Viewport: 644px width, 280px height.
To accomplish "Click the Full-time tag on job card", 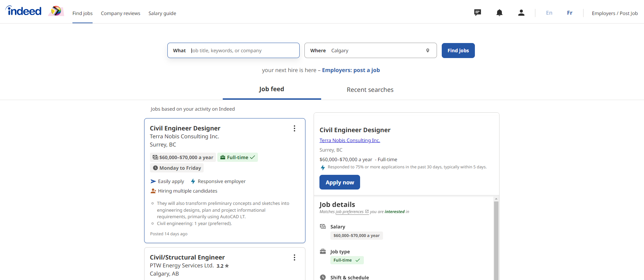I will click(x=237, y=157).
